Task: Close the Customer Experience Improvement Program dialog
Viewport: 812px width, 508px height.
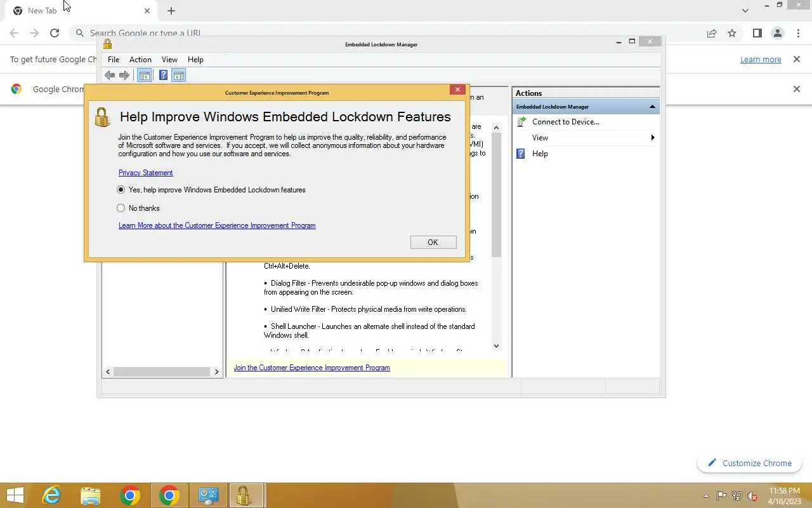Action: (457, 90)
